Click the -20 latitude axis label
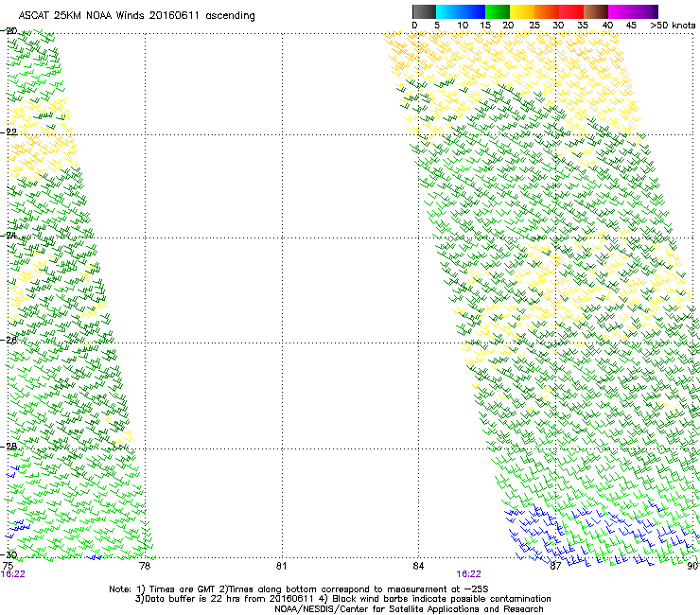The width and height of the screenshot is (700, 615). (x=9, y=31)
